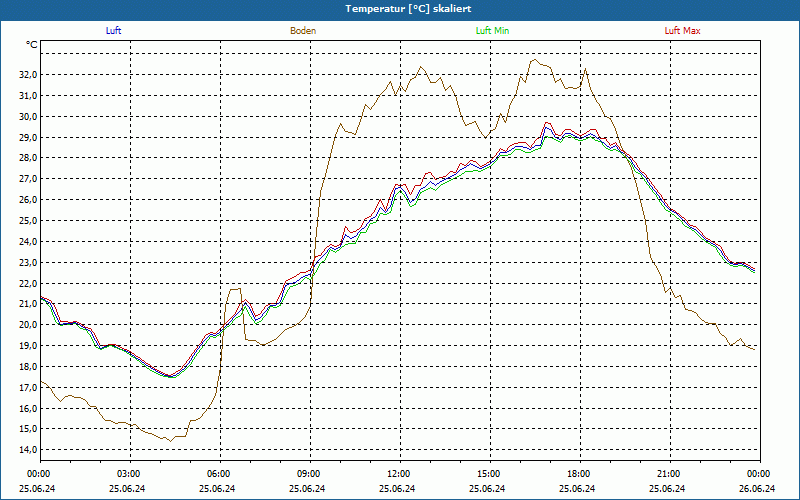
Task: Click the 18,0 y-axis value
Action: point(29,367)
